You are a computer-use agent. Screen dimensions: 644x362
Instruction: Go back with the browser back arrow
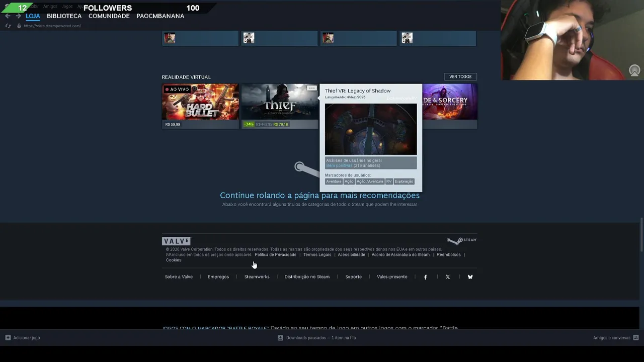pyautogui.click(x=8, y=16)
